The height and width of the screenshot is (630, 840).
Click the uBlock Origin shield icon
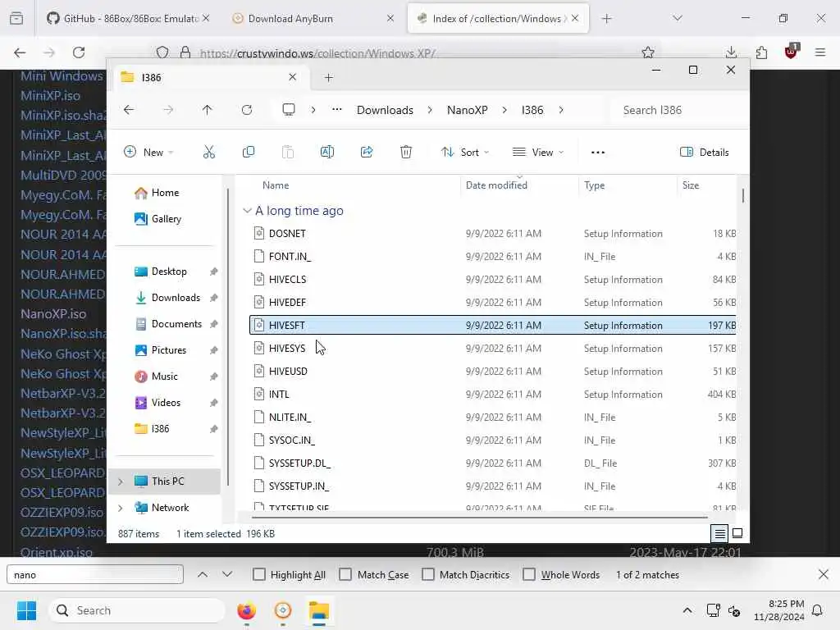pyautogui.click(x=792, y=52)
